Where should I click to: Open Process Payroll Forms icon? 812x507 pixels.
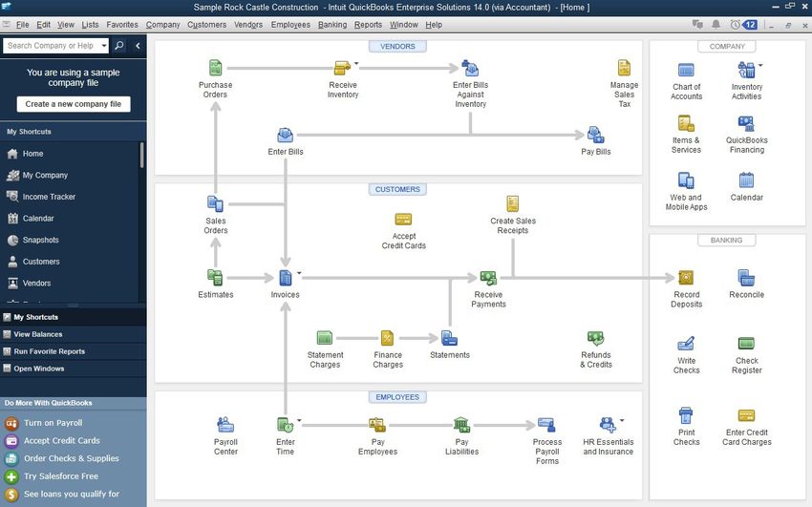tap(546, 425)
